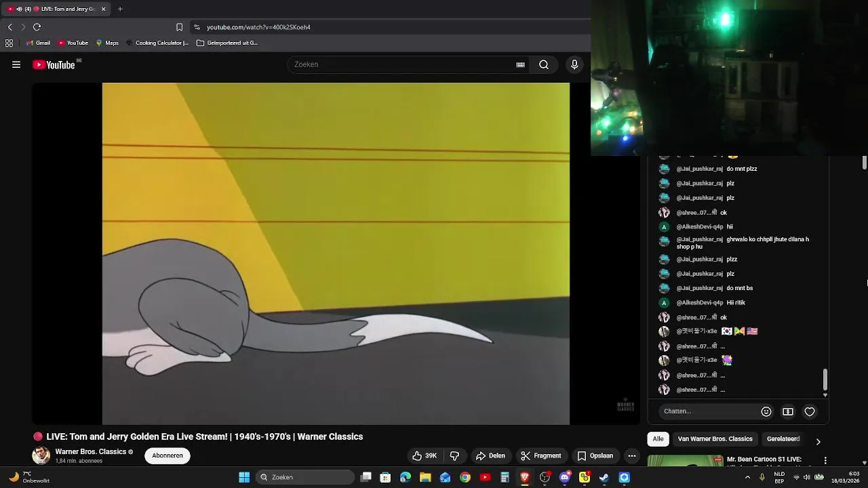Open the Warner Bros. Classics channel name link
The width and height of the screenshot is (868, 488).
click(90, 451)
